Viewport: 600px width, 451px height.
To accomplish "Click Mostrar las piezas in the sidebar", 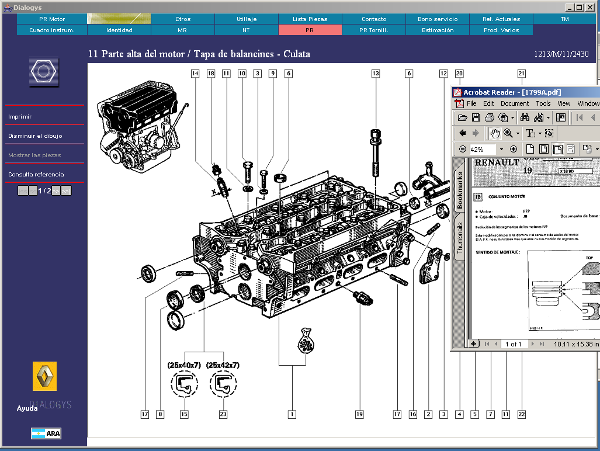I will (35, 155).
